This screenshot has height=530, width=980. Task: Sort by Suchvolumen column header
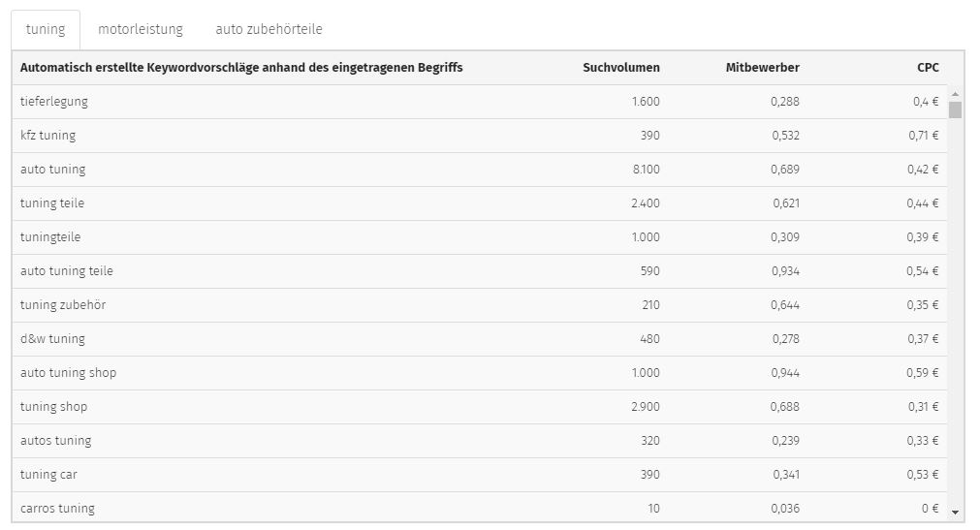tap(620, 68)
